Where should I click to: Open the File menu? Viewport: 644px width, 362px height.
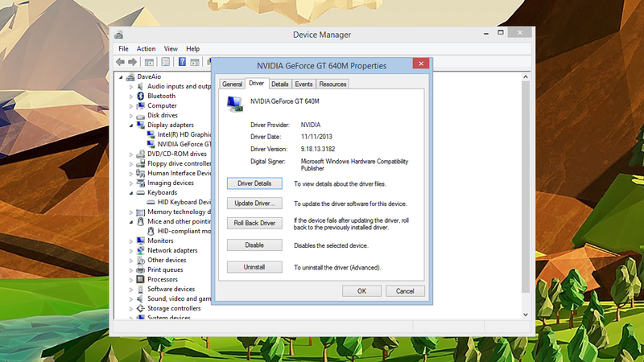pos(123,49)
